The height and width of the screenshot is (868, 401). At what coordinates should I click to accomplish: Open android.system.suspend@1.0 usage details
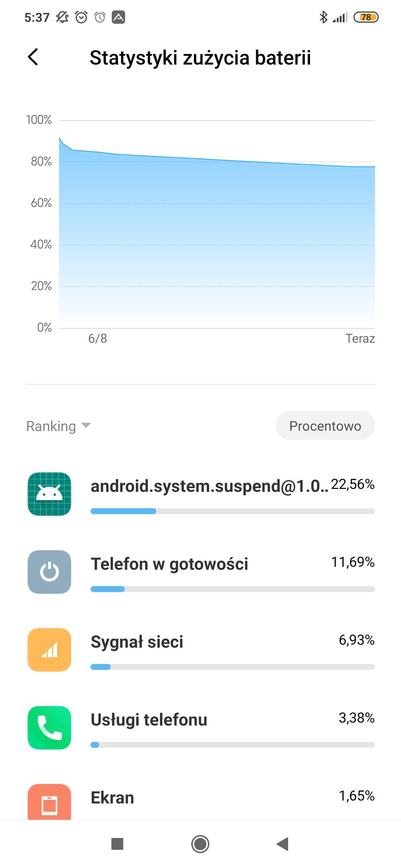coord(209,486)
